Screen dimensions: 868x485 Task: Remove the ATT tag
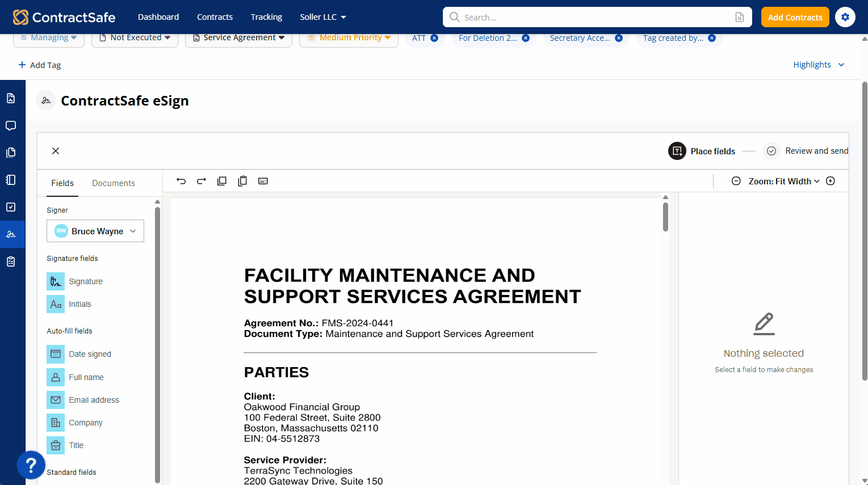[434, 38]
